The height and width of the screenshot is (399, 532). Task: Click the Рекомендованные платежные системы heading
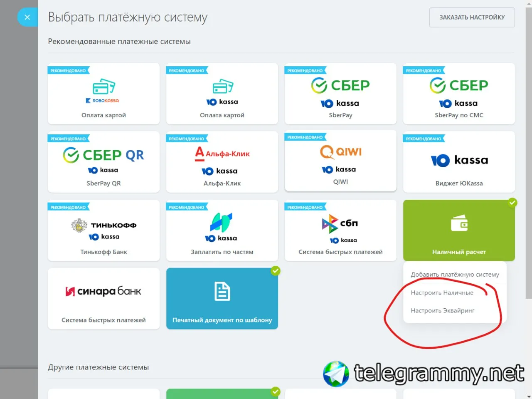pyautogui.click(x=119, y=42)
